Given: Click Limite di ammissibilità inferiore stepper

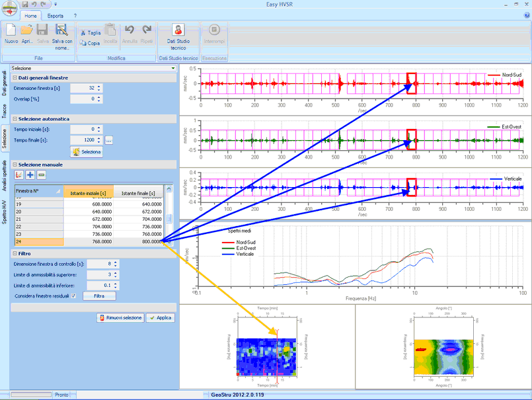Looking at the screenshot, I should [x=116, y=286].
